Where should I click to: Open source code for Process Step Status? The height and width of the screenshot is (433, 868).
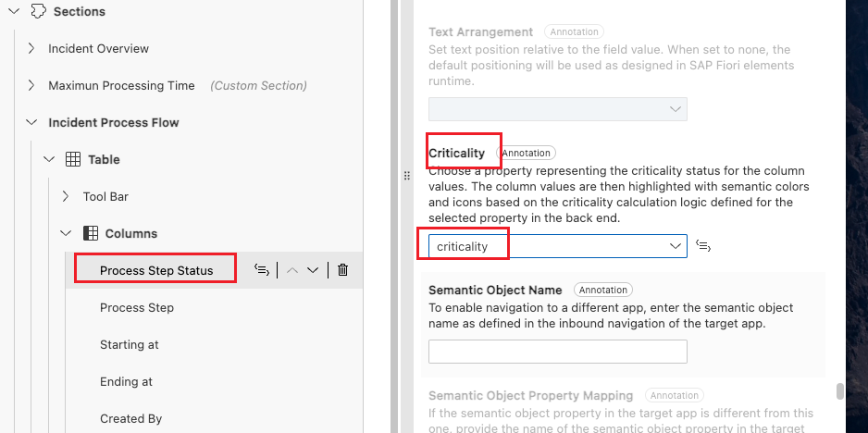click(x=262, y=270)
